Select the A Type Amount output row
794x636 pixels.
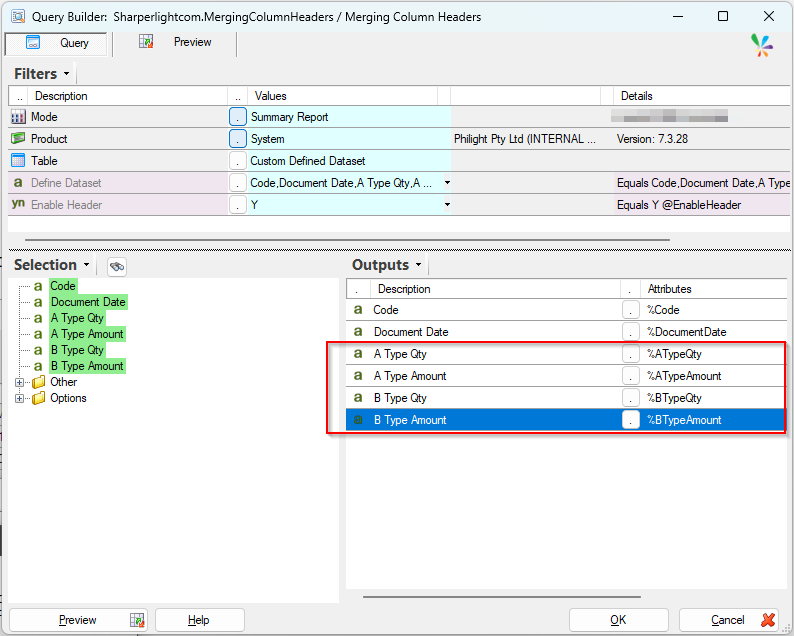tap(566, 376)
